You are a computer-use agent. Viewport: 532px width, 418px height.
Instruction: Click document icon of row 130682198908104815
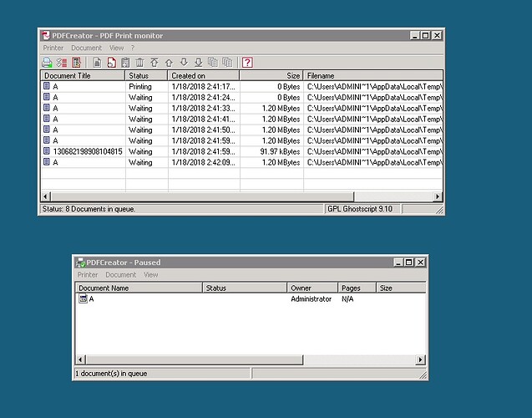pos(47,150)
